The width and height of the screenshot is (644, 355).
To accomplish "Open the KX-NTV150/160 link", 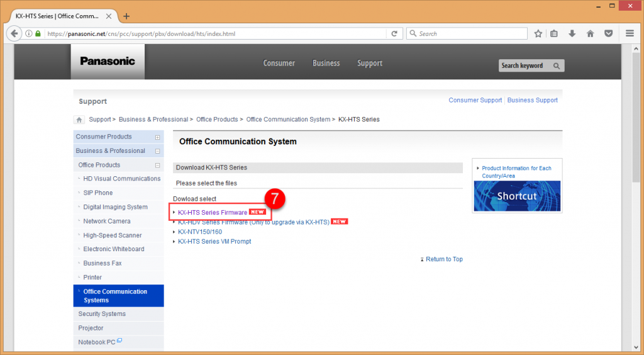I will [x=199, y=232].
